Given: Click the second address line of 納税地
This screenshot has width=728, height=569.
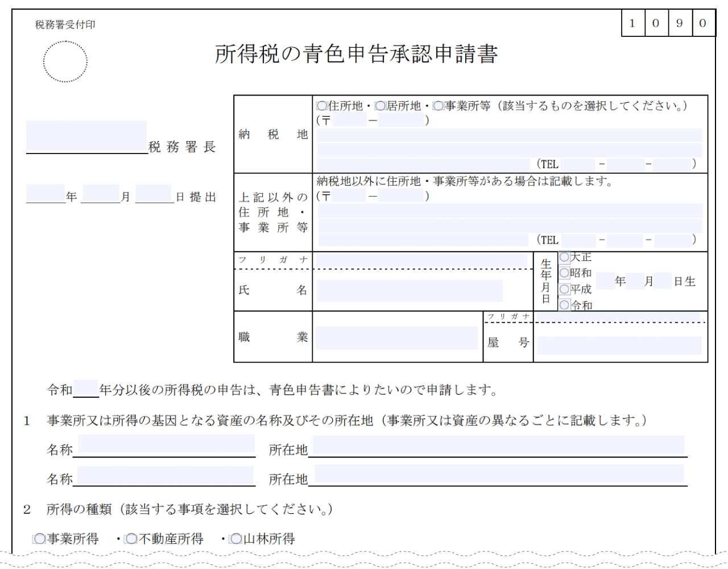Looking at the screenshot, I should (x=510, y=150).
